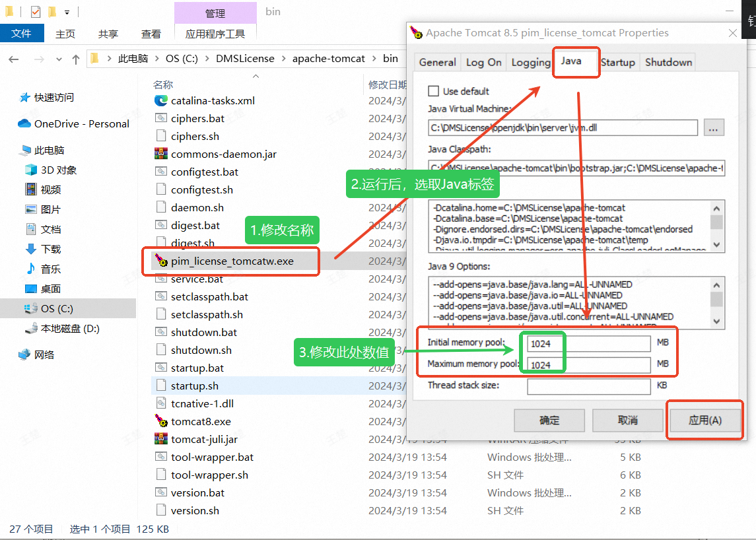
Task: Click the tool-wrapper.bat file icon
Action: pyautogui.click(x=160, y=457)
